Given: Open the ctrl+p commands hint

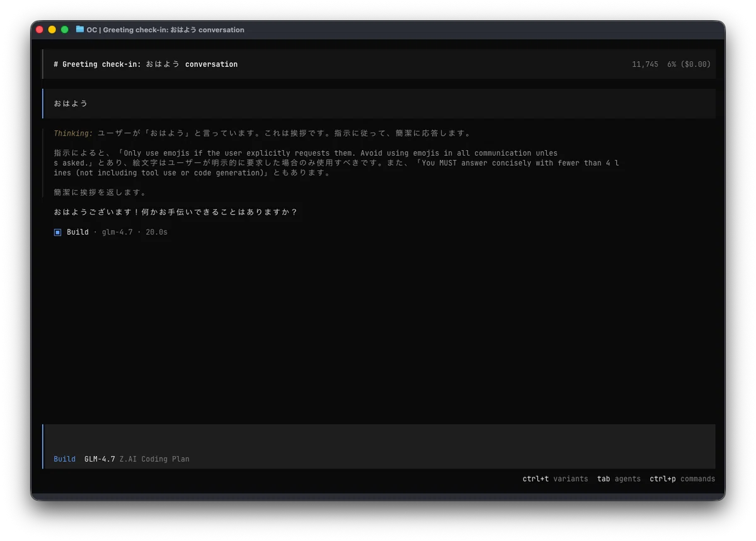Looking at the screenshot, I should tap(682, 479).
